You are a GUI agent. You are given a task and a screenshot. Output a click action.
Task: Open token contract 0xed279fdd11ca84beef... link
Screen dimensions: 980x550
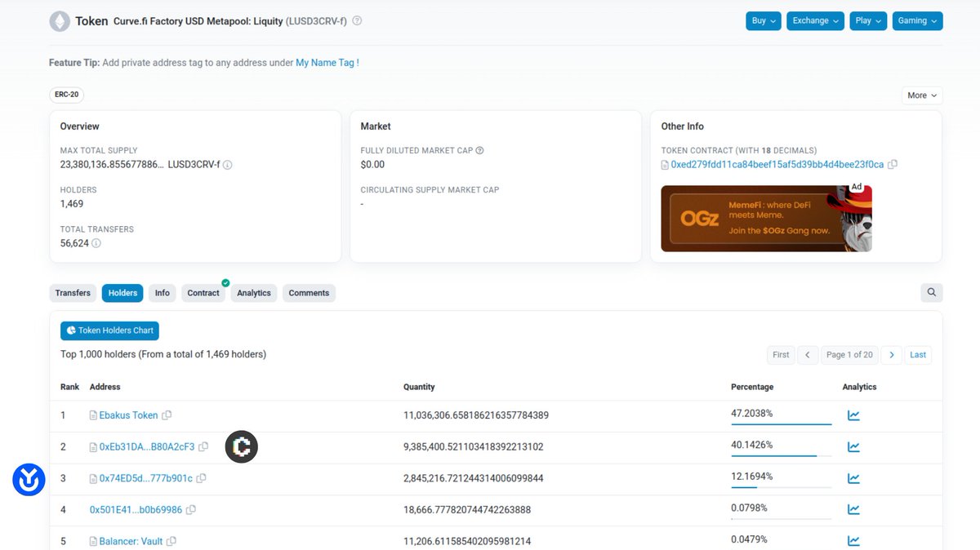click(x=777, y=165)
